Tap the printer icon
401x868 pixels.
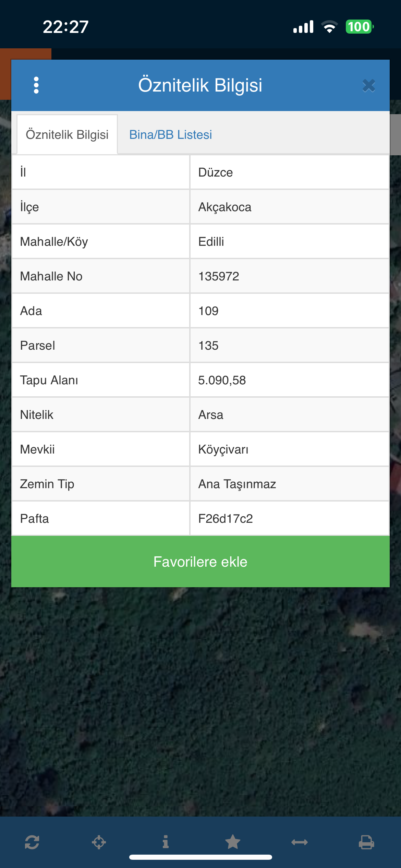[x=366, y=842]
